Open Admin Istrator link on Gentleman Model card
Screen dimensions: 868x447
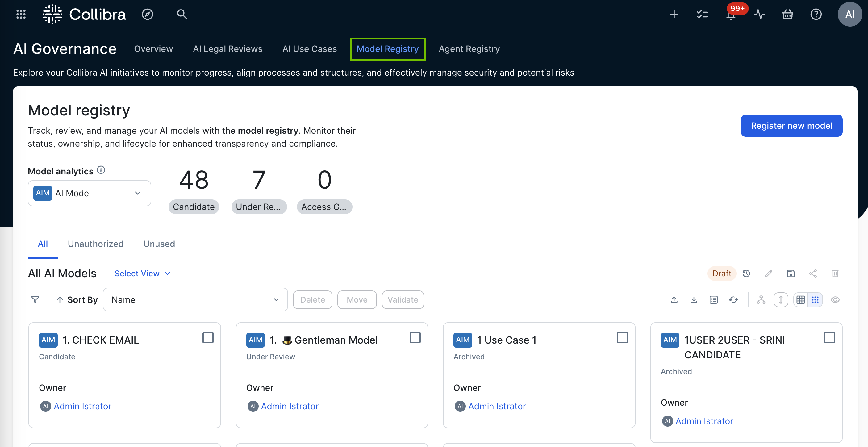(290, 406)
